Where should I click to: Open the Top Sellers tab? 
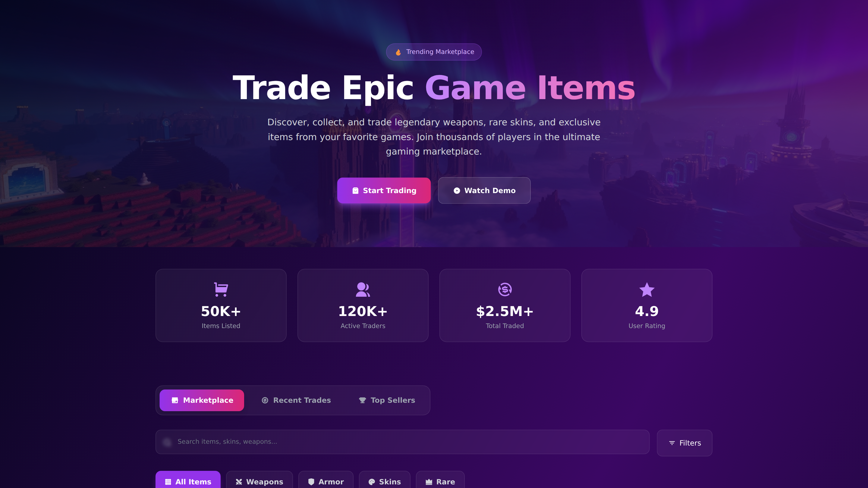point(387,400)
